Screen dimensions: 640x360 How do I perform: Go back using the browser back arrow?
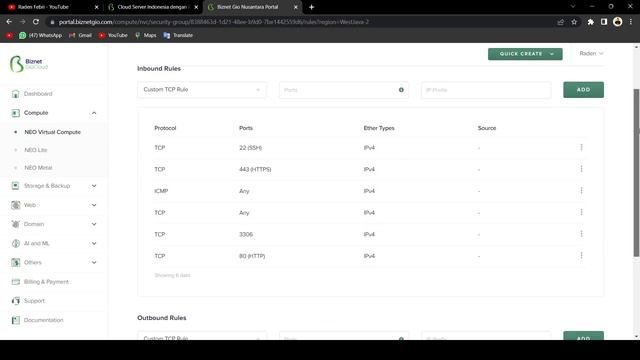(9, 22)
